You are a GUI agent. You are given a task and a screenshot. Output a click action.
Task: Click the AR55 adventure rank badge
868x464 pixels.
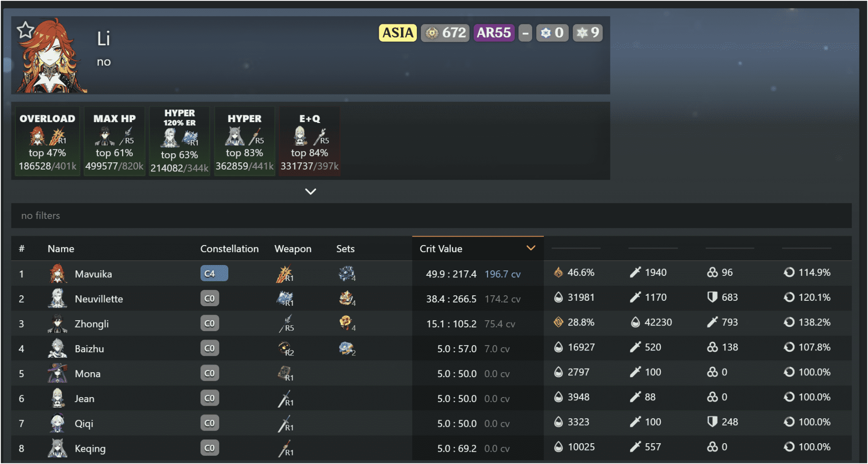coord(494,33)
